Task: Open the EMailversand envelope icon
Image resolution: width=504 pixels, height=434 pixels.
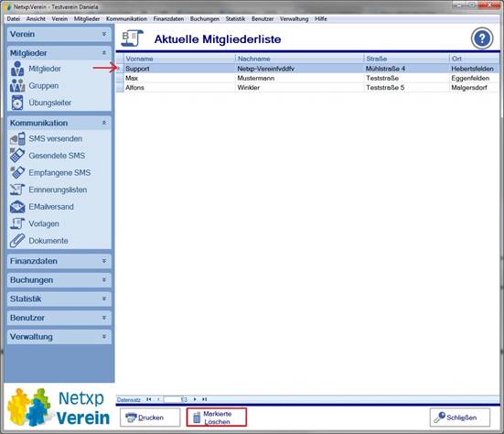Action: tap(17, 207)
